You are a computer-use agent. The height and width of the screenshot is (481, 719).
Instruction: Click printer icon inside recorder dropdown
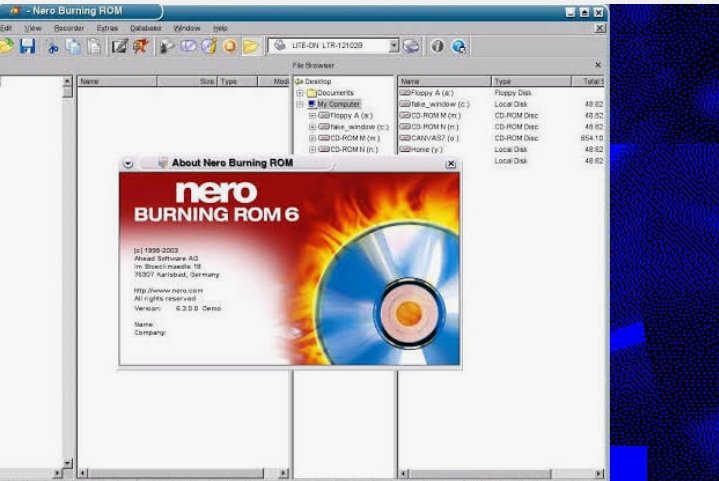[279, 45]
